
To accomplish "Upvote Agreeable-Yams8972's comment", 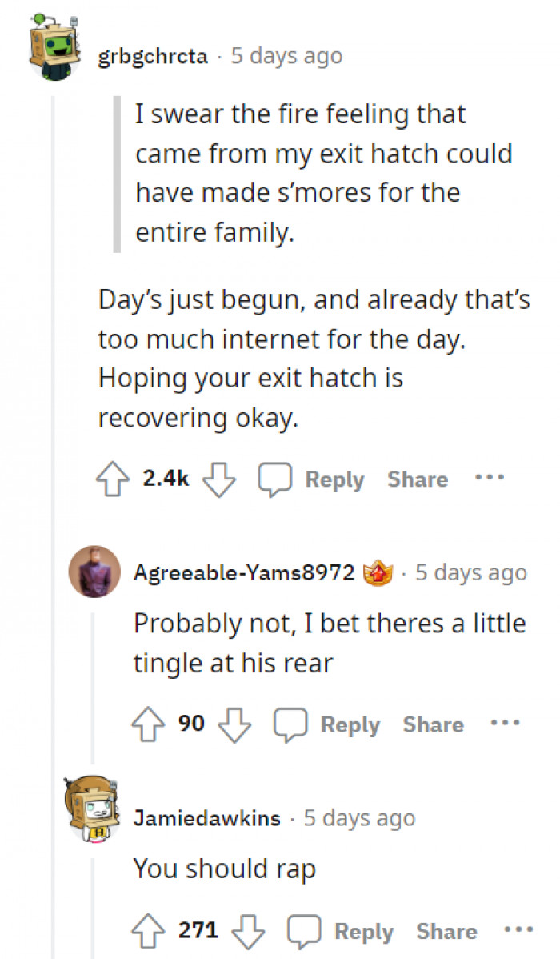I will click(x=150, y=724).
